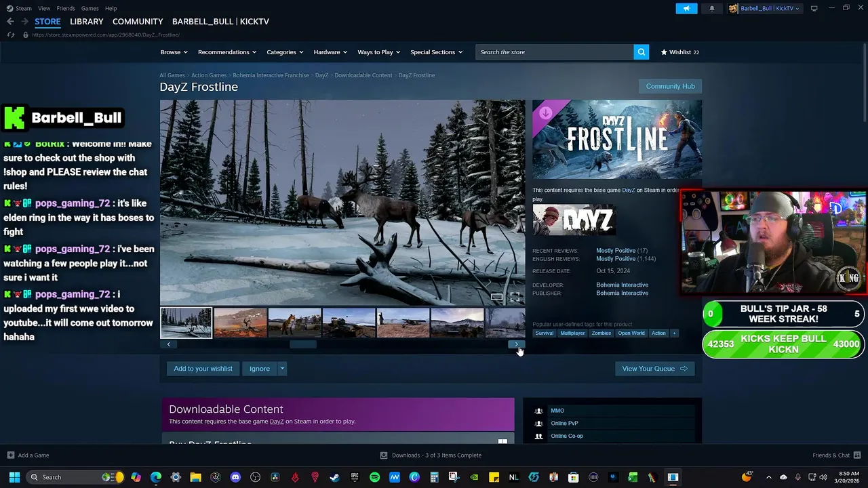Open Steam Big Picture mode icon
Image resolution: width=868 pixels, height=488 pixels.
click(814, 8)
